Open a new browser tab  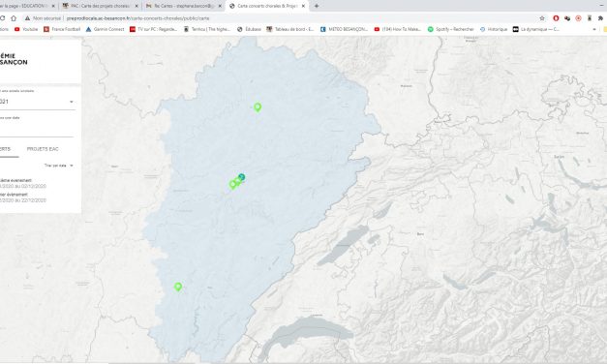(x=317, y=6)
